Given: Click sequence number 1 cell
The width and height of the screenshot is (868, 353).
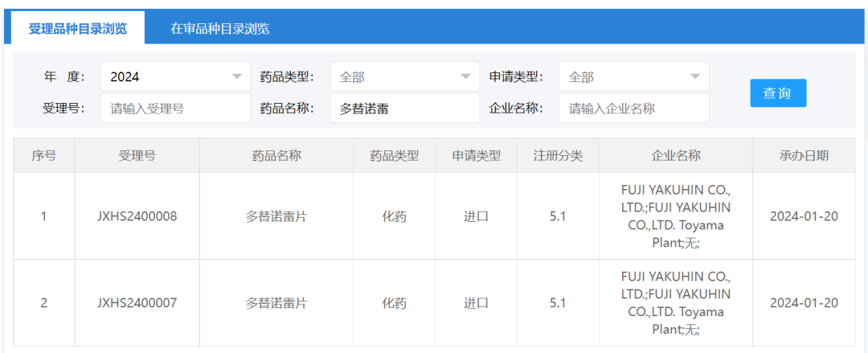Looking at the screenshot, I should 43,216.
